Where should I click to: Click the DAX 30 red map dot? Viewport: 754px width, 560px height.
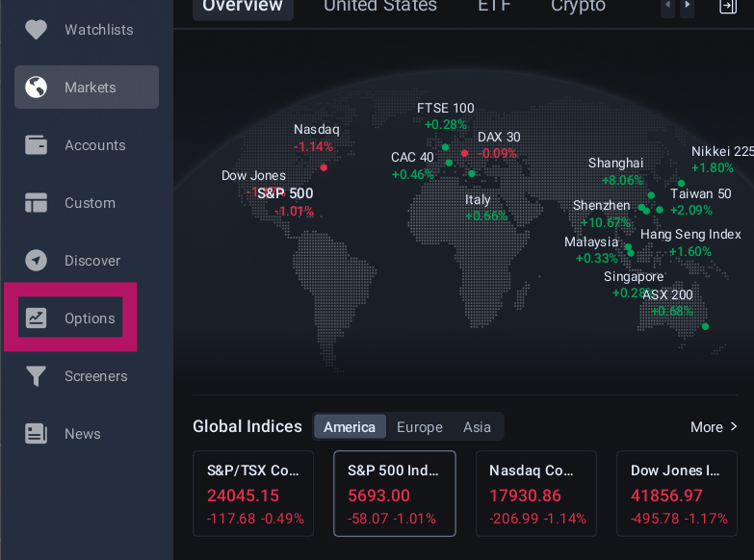[x=464, y=153]
